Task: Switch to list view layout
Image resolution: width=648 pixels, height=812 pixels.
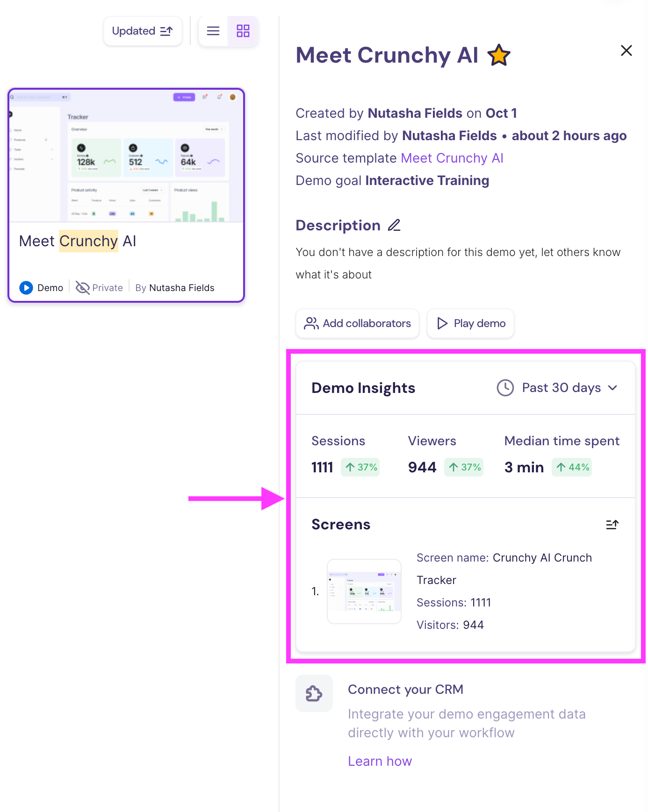Action: [213, 31]
